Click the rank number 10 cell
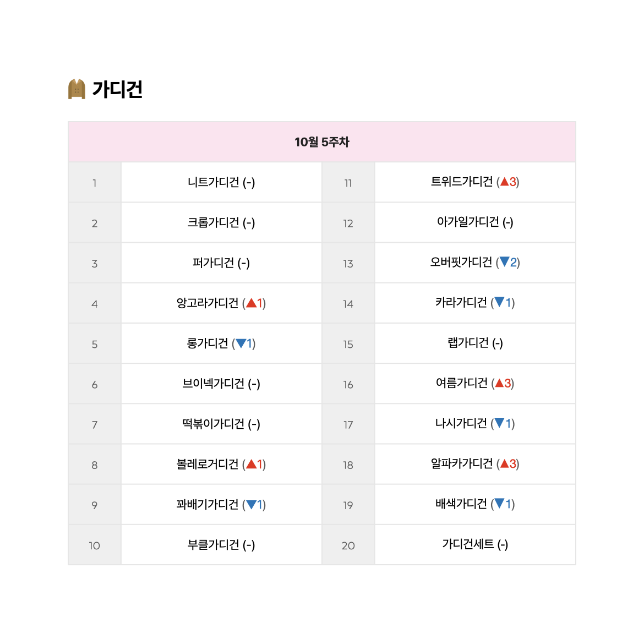Screen dimensions: 644x644 point(95,545)
